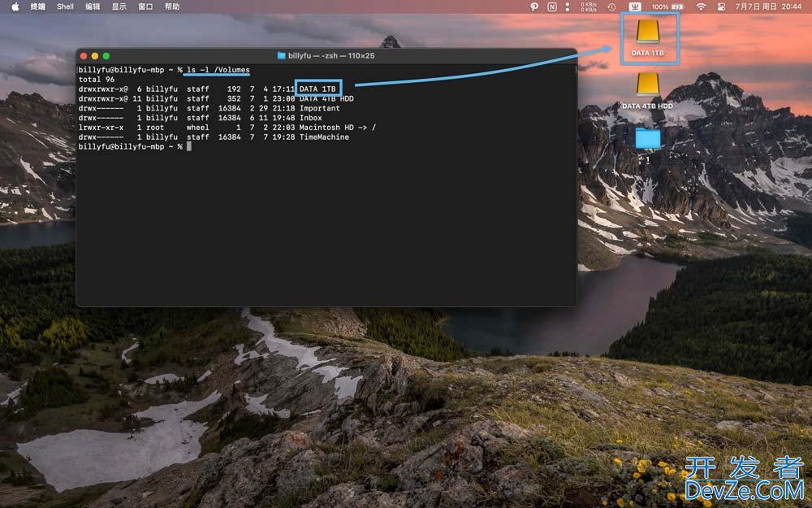Click time '21:18' in the Important row

[x=283, y=108]
